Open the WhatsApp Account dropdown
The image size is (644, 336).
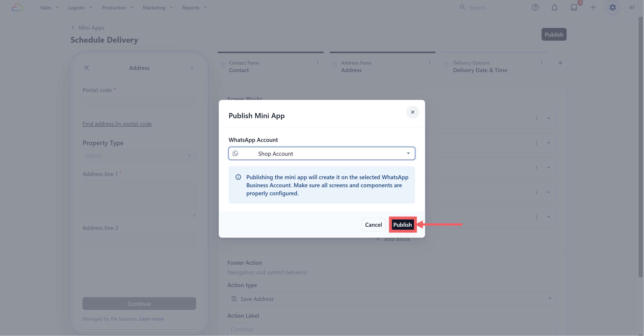322,153
